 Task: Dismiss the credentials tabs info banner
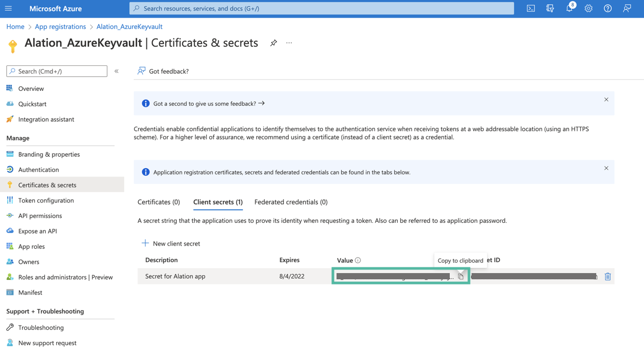(606, 168)
